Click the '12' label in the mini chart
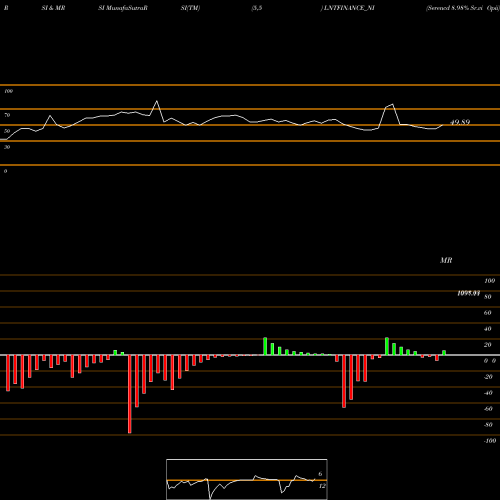Screen dimensions: 500x500 322,486
